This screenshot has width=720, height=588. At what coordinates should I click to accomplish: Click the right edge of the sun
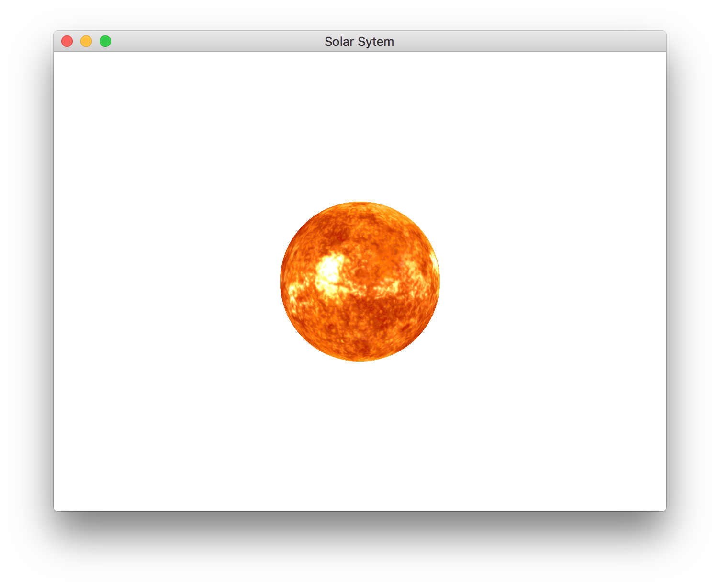(x=438, y=281)
